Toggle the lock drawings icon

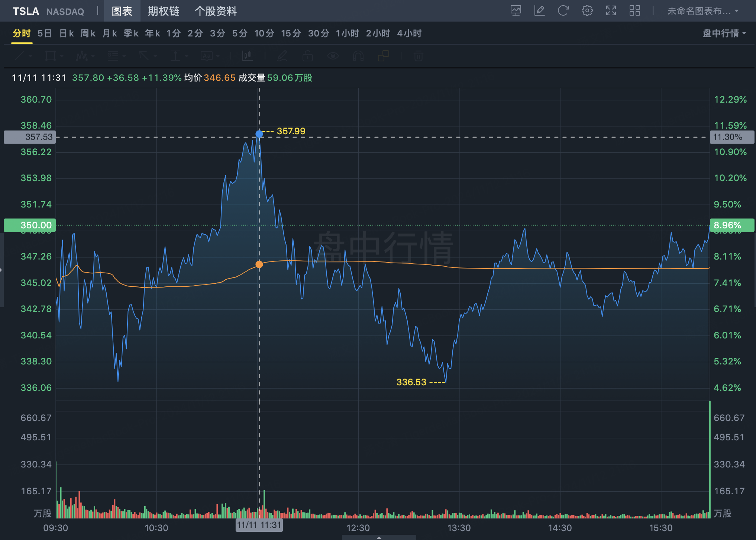(307, 56)
